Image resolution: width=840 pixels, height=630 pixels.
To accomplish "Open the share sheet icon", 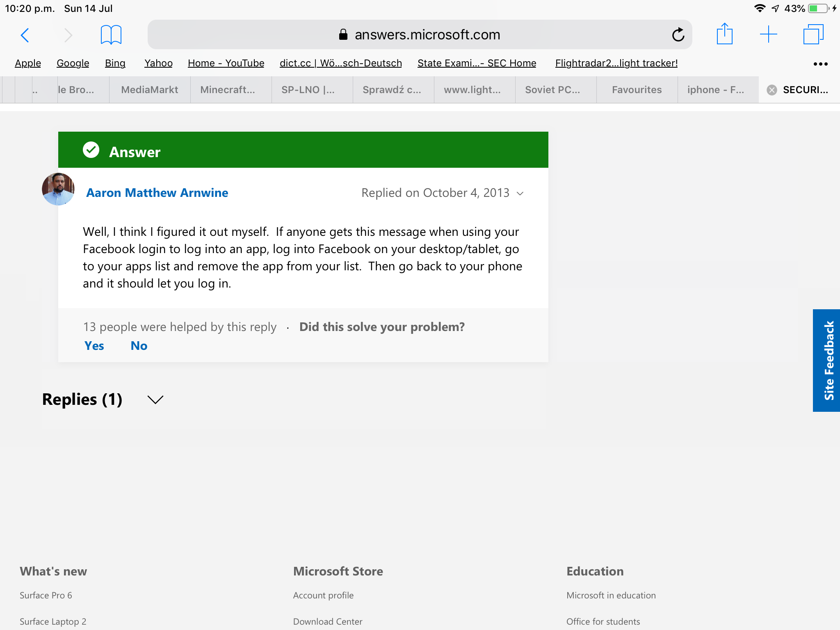I will tap(724, 34).
